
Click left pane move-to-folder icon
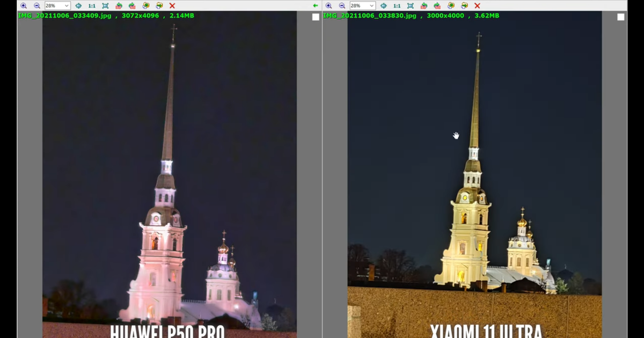pos(159,5)
